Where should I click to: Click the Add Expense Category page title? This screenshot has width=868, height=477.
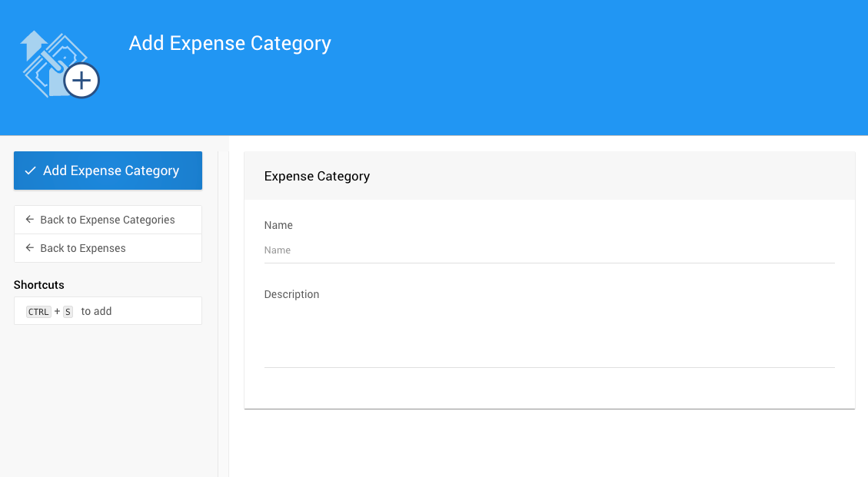click(x=230, y=43)
